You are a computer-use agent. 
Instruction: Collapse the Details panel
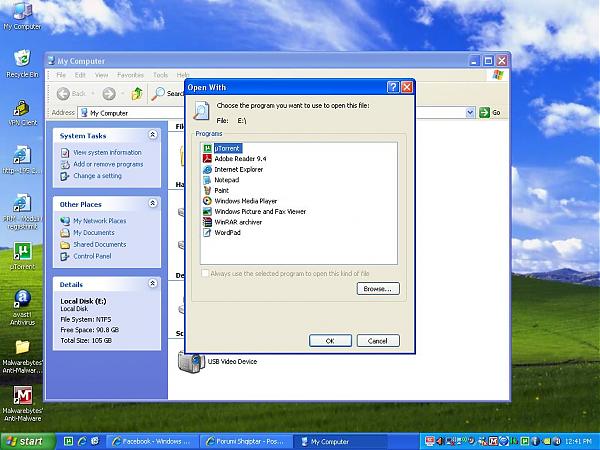tap(152, 283)
